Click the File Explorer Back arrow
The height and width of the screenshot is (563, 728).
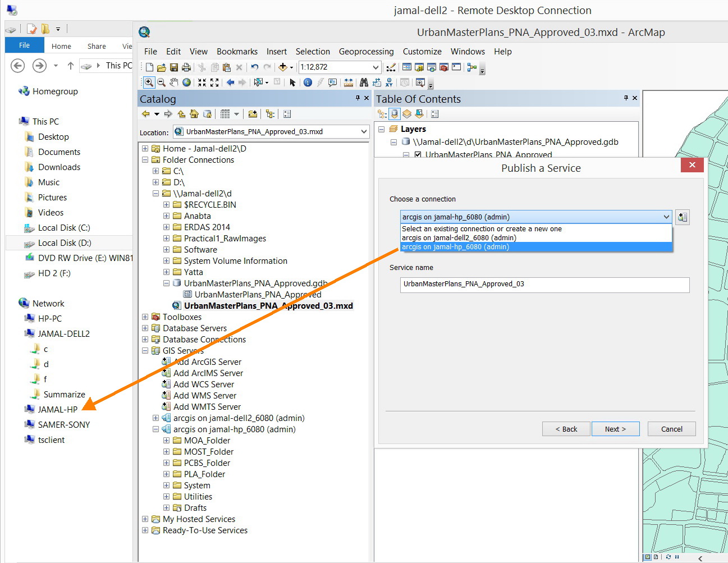[18, 66]
